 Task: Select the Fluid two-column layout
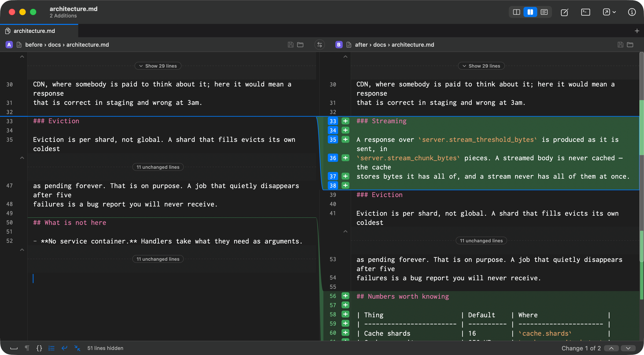pos(530,12)
